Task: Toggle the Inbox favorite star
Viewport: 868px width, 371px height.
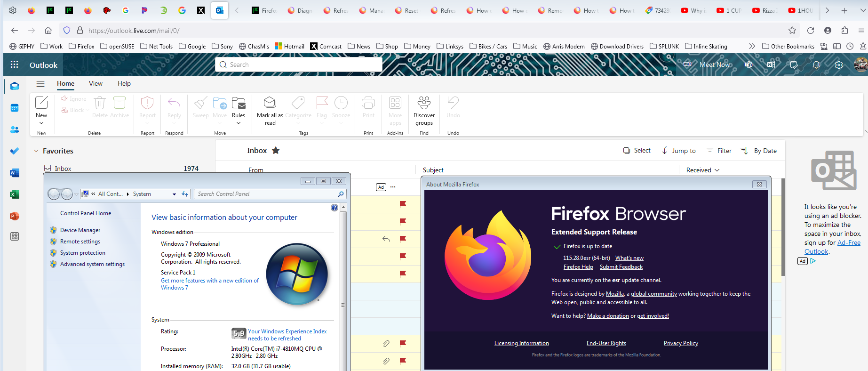Action: click(276, 151)
